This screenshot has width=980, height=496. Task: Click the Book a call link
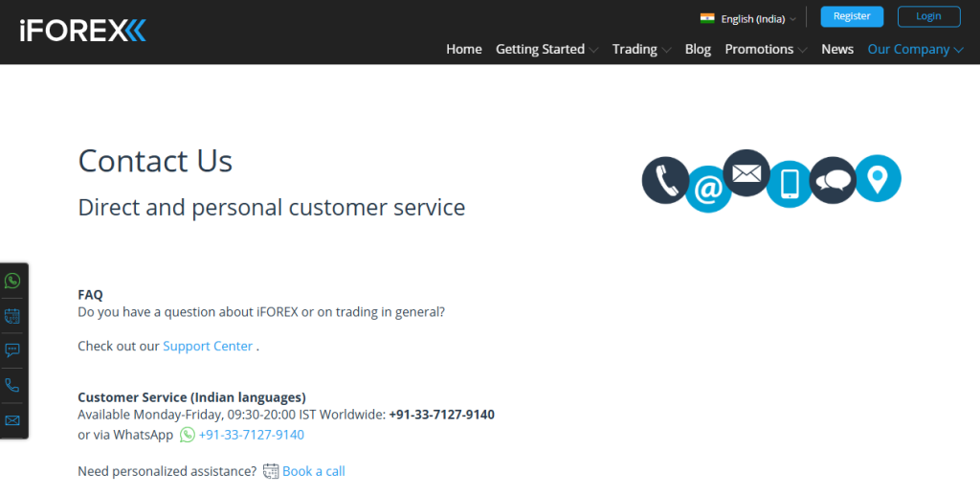314,471
